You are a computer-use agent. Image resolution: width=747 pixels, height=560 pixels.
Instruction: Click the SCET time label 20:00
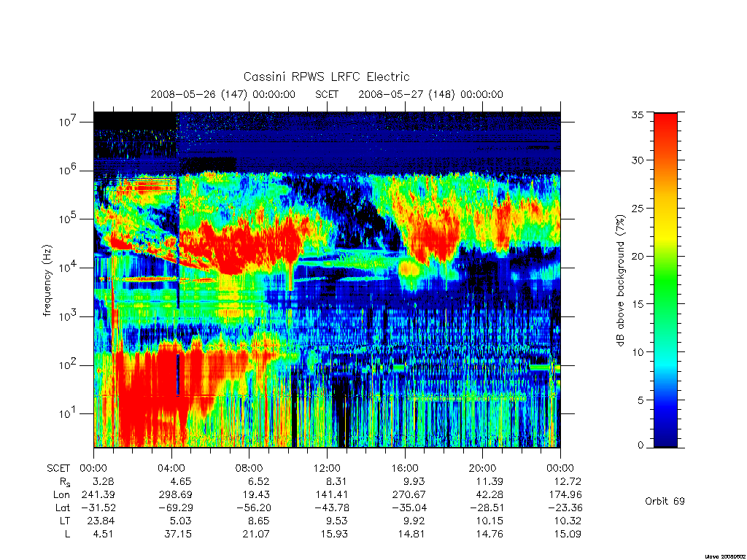click(x=483, y=468)
